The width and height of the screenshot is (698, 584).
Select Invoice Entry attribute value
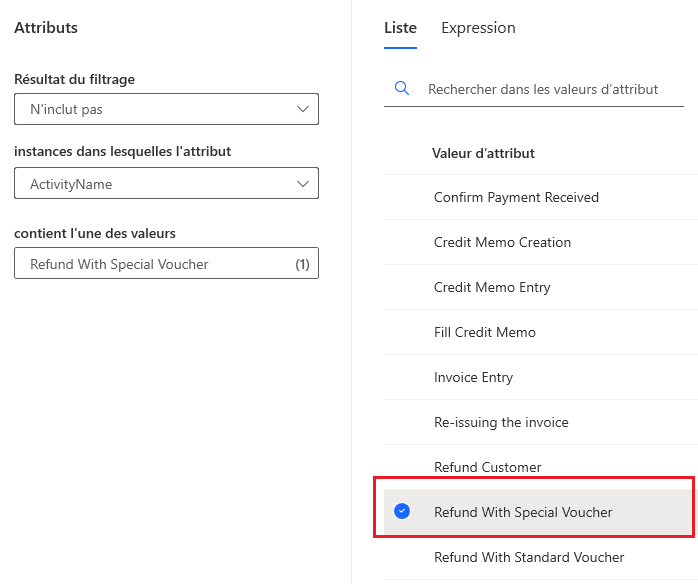click(473, 377)
